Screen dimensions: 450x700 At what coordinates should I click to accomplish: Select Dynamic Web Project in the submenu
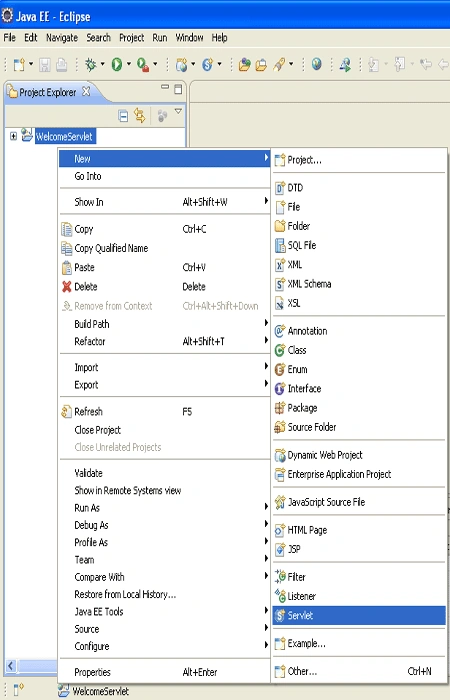pyautogui.click(x=358, y=455)
